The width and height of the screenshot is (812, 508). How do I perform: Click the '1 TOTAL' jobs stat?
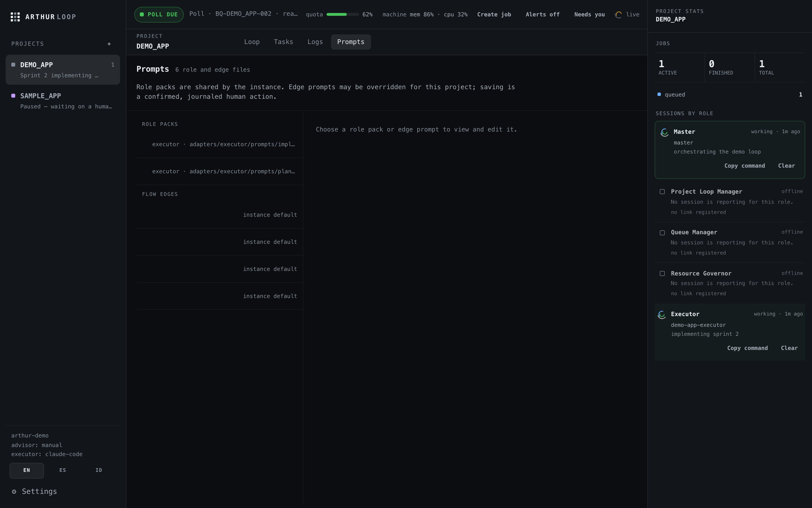pos(780,67)
